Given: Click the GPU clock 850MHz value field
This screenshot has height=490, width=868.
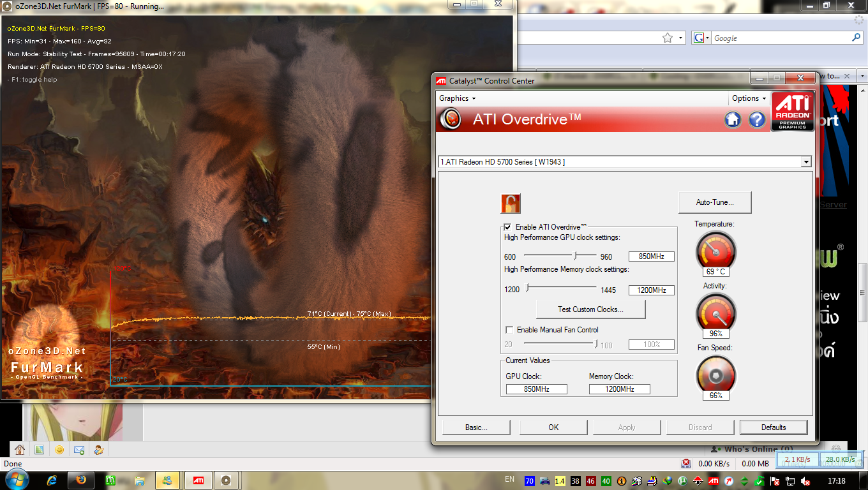Looking at the screenshot, I should (x=652, y=256).
